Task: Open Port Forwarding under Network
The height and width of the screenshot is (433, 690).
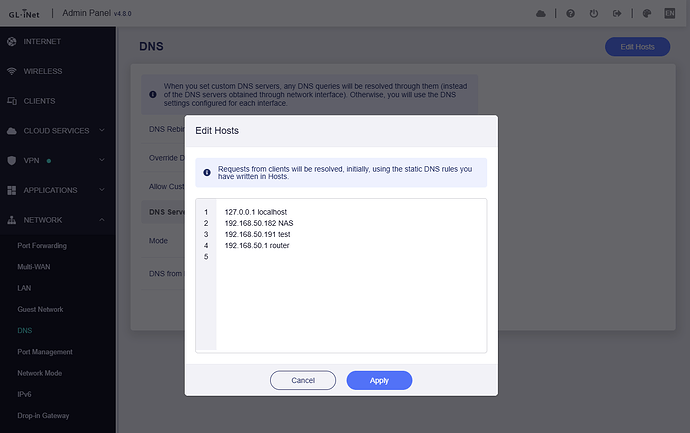Action: click(x=44, y=245)
